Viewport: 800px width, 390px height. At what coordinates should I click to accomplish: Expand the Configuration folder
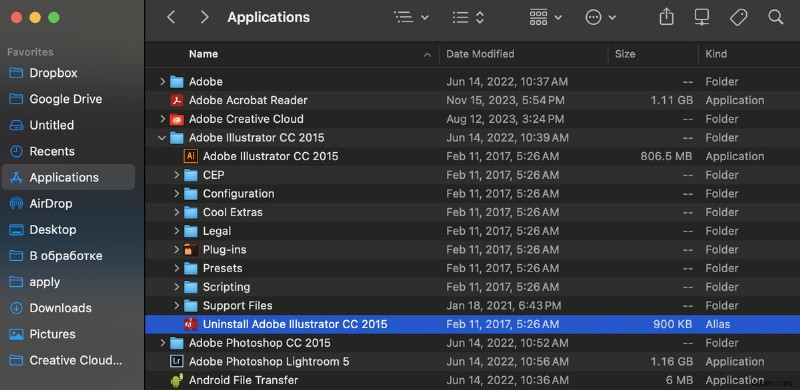(x=177, y=194)
